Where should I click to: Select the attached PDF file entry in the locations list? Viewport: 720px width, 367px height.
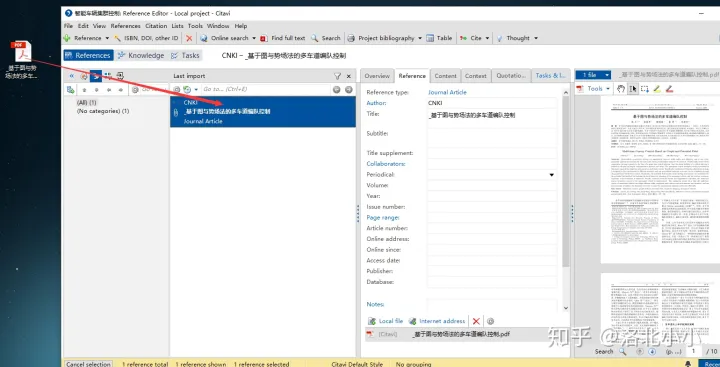(x=467, y=334)
